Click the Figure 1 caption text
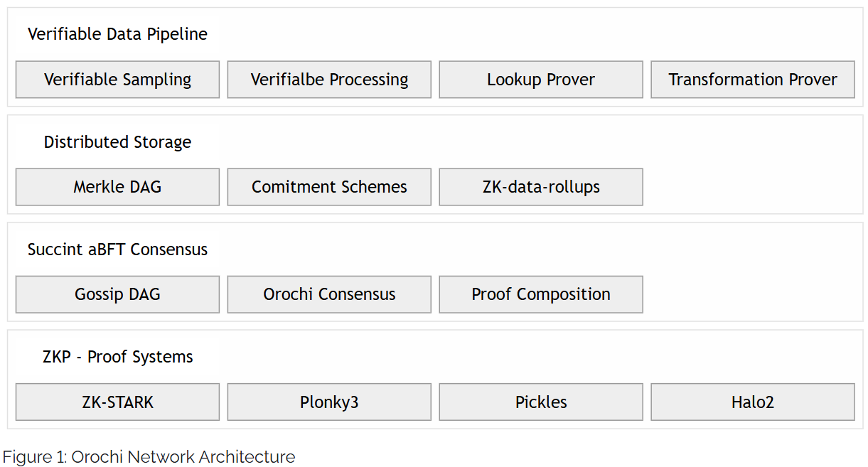The image size is (868, 467). [x=149, y=456]
